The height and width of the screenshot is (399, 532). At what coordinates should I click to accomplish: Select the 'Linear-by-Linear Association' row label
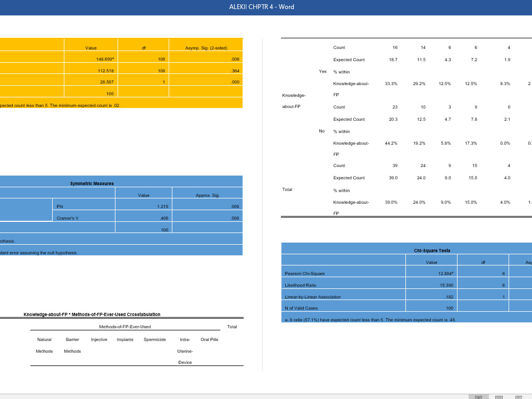[x=312, y=297]
